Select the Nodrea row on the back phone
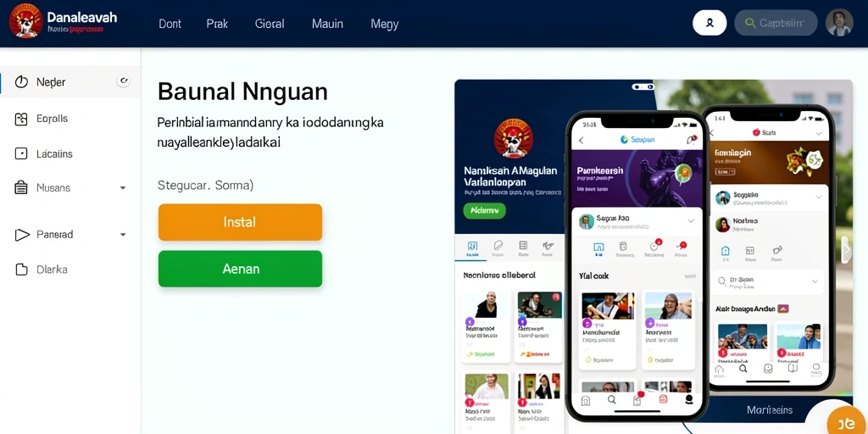 pyautogui.click(x=768, y=224)
